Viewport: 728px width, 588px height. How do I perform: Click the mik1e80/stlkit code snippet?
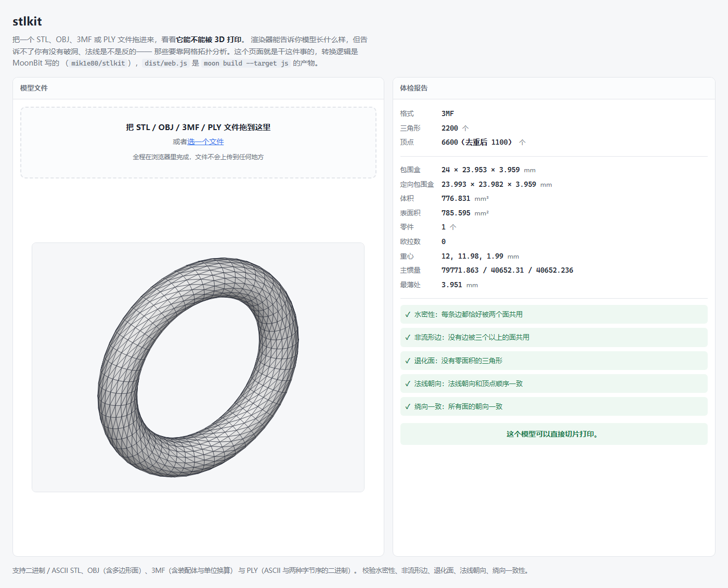(98, 63)
